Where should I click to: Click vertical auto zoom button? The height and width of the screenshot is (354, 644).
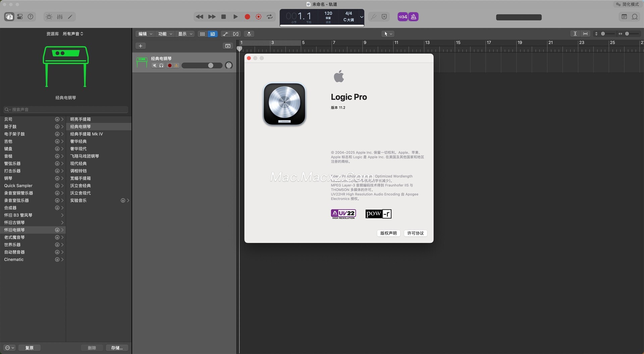(575, 34)
